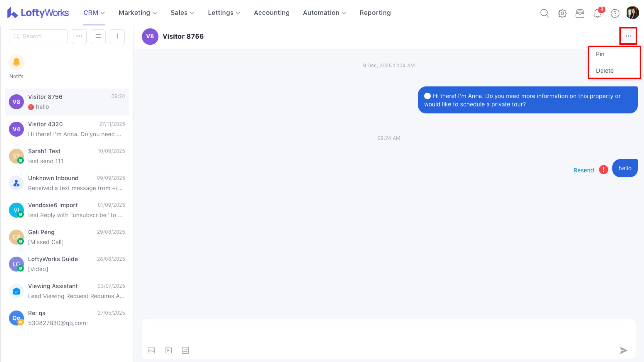The width and height of the screenshot is (644, 362).
Task: Select Pin from the conversation menu
Action: click(x=600, y=54)
